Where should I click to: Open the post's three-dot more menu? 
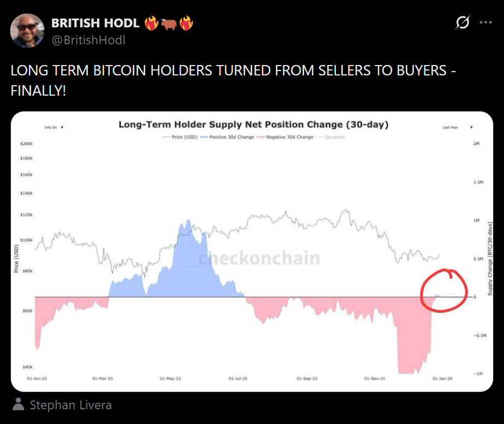pyautogui.click(x=485, y=23)
